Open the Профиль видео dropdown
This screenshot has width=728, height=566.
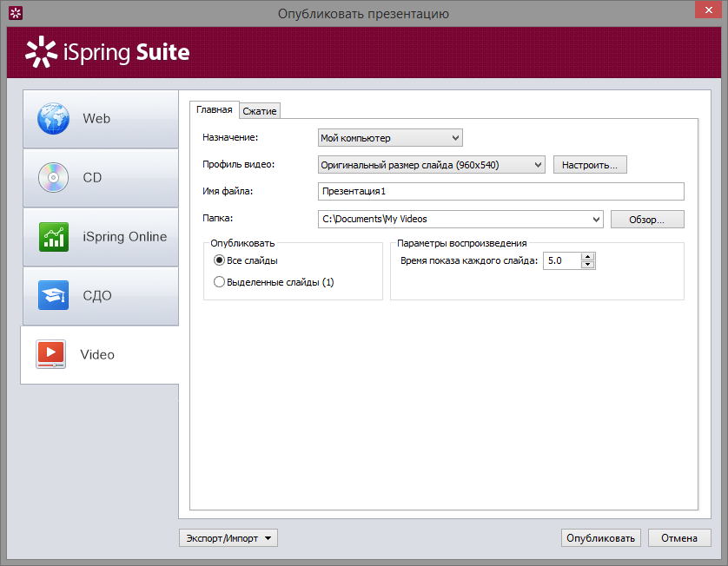point(431,165)
